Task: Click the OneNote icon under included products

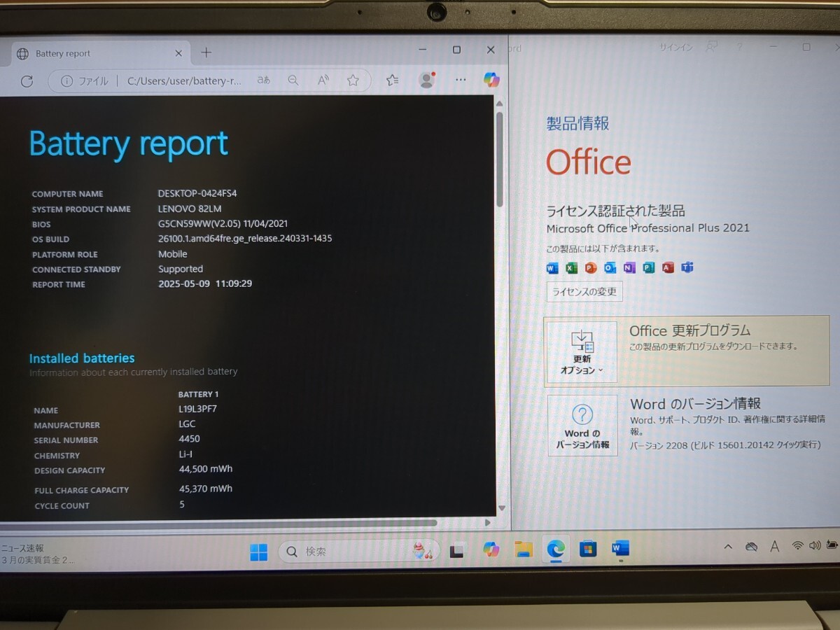Action: [x=629, y=268]
